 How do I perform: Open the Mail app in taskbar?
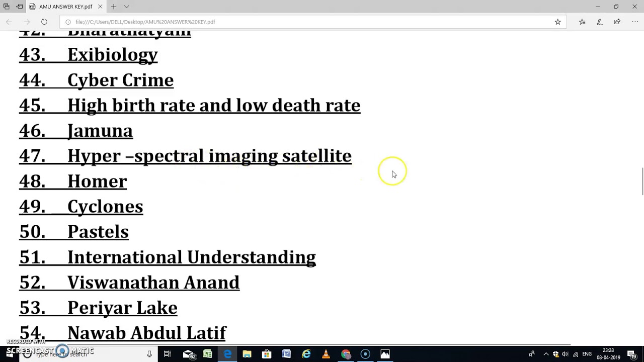(x=189, y=354)
